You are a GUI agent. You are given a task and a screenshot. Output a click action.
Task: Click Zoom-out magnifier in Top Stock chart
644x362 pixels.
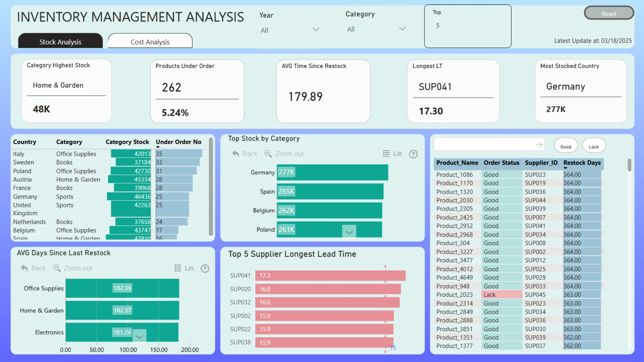[x=268, y=154]
